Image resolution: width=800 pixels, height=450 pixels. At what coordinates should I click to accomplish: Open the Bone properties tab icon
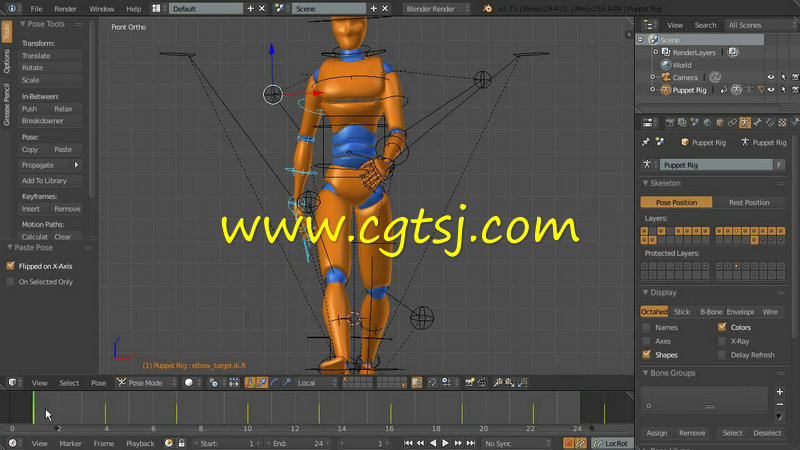point(757,123)
